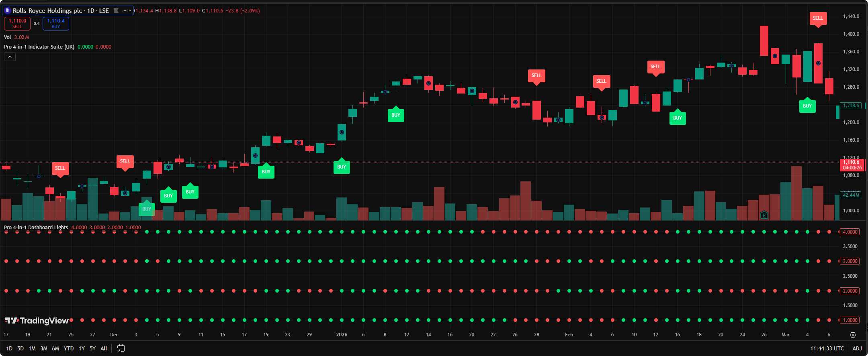Screen dimensions: 868x356
Task: Select the 6M time range
Action: tap(55, 348)
